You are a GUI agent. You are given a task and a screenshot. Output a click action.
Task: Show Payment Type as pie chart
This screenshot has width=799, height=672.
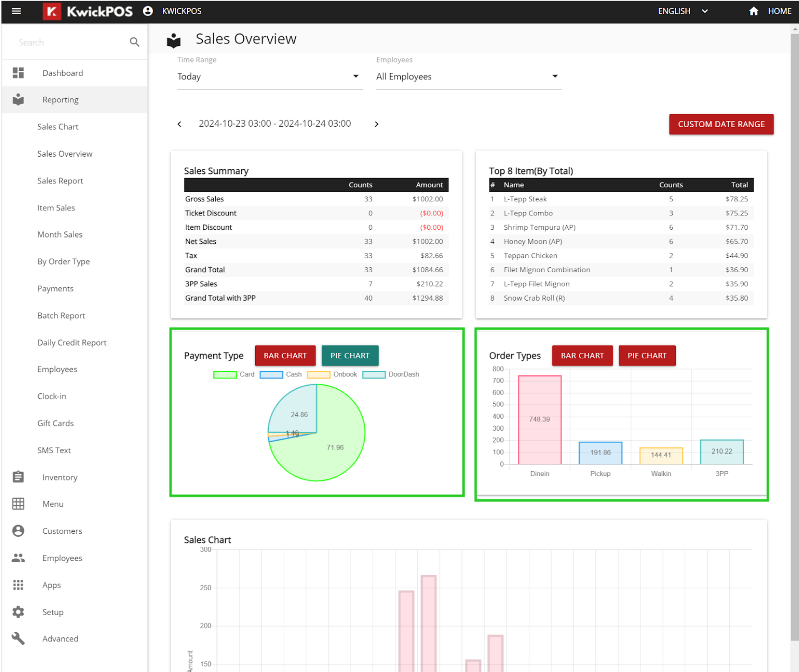[x=350, y=356]
